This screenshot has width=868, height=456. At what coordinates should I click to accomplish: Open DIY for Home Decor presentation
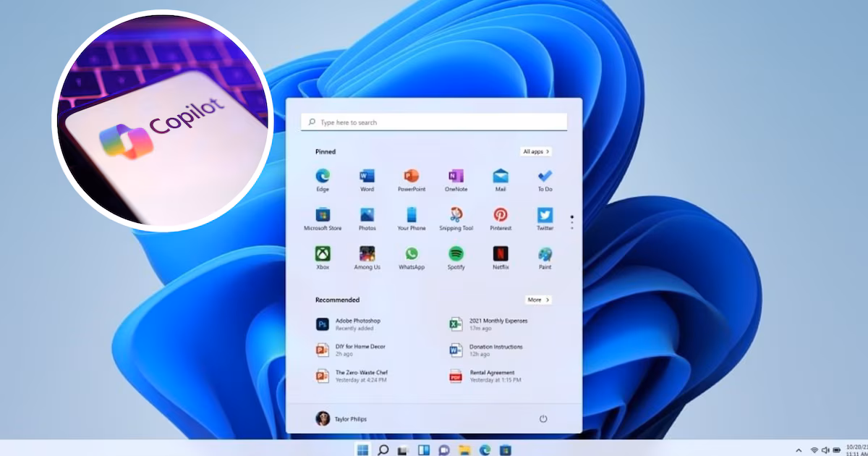pyautogui.click(x=350, y=350)
